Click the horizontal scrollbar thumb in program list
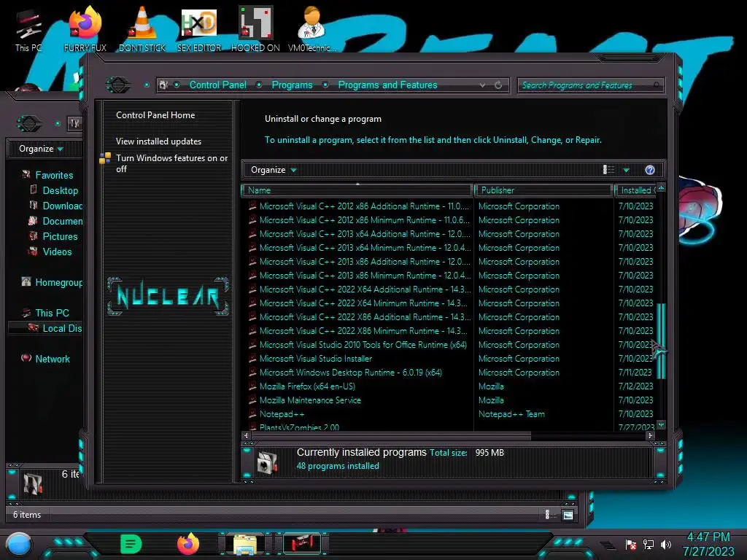747x560 pixels. click(391, 435)
